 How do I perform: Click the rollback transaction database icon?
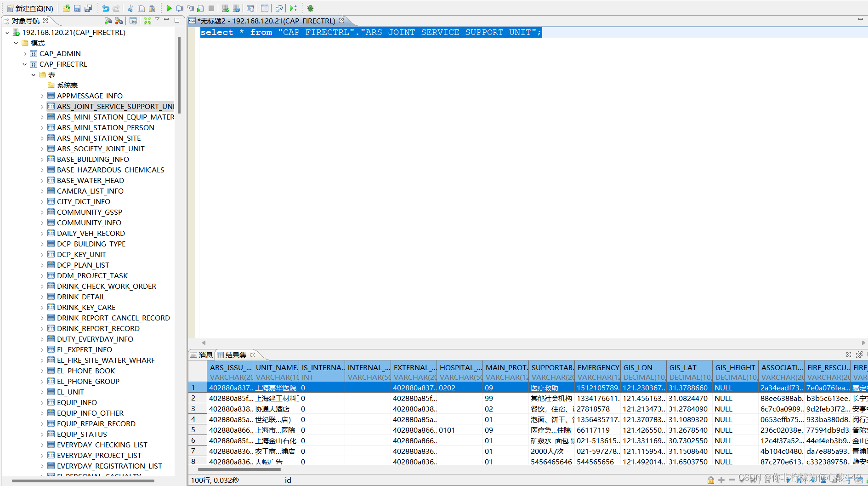click(x=236, y=8)
